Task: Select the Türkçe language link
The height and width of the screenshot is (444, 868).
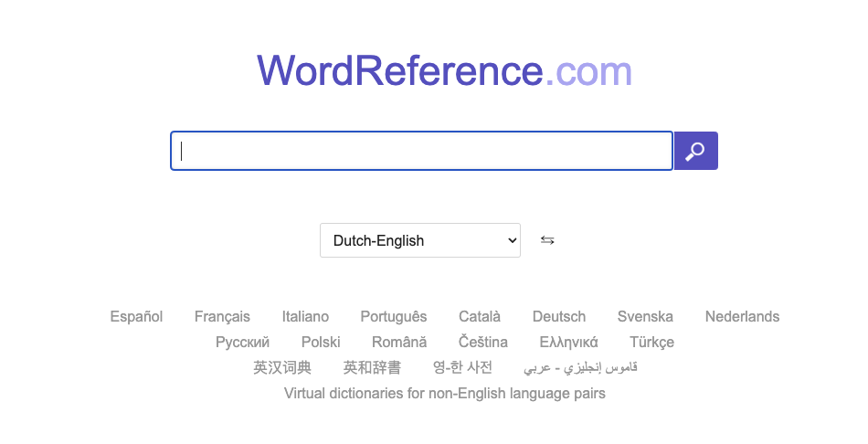Action: pyautogui.click(x=652, y=342)
